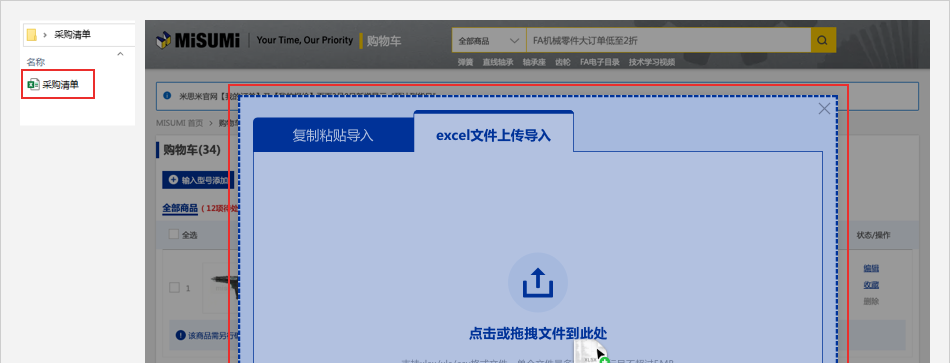Open the 直线轴承 quick link
950x363 pixels.
[x=497, y=62]
